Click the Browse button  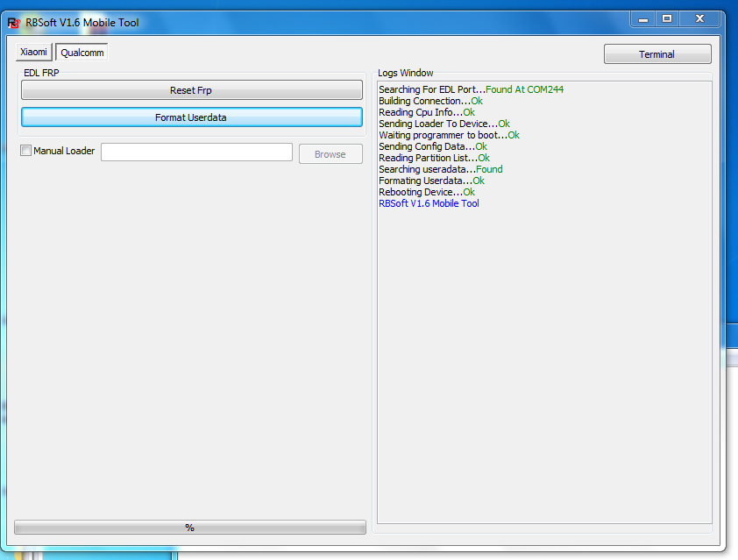330,154
